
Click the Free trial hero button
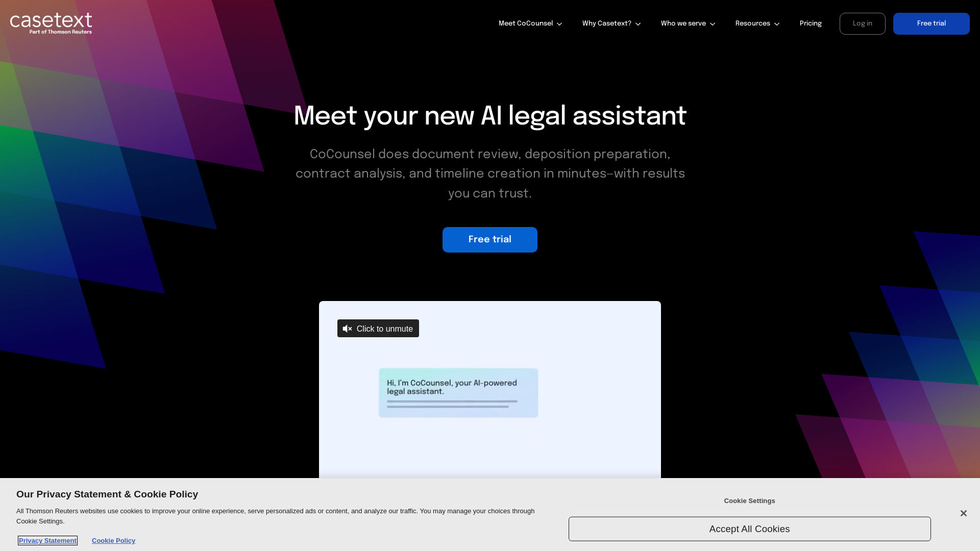[490, 239]
